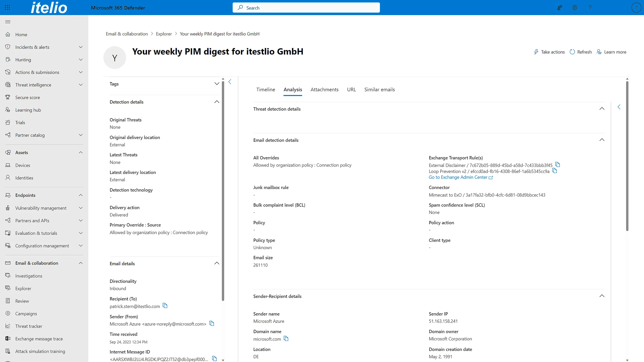The image size is (644, 362).
Task: Open the help question mark icon
Action: (x=590, y=8)
